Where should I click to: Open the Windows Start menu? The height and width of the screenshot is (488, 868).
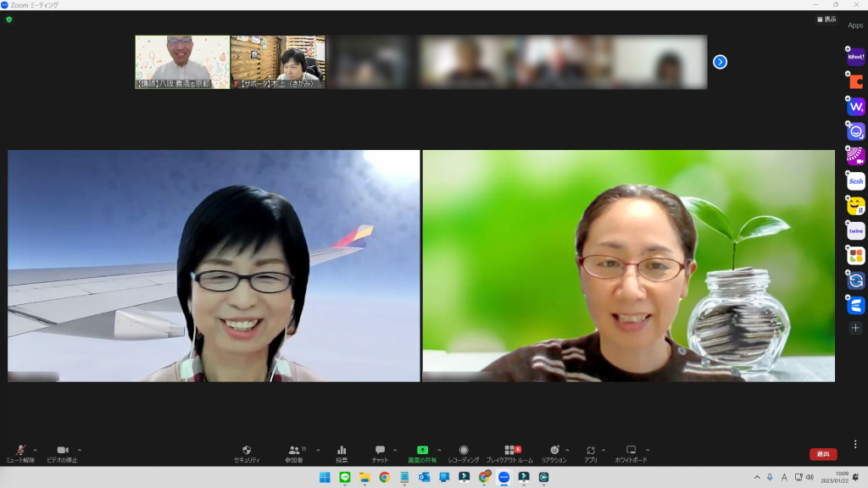tap(325, 477)
